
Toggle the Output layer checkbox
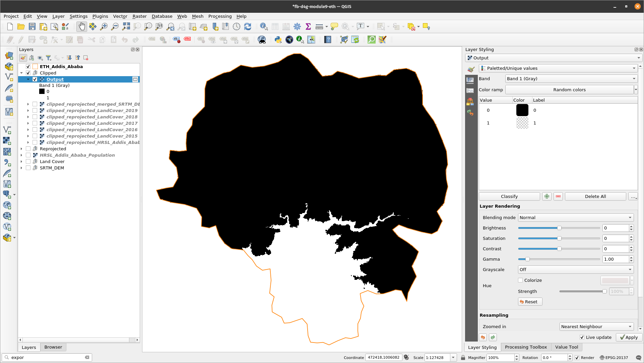(x=35, y=80)
